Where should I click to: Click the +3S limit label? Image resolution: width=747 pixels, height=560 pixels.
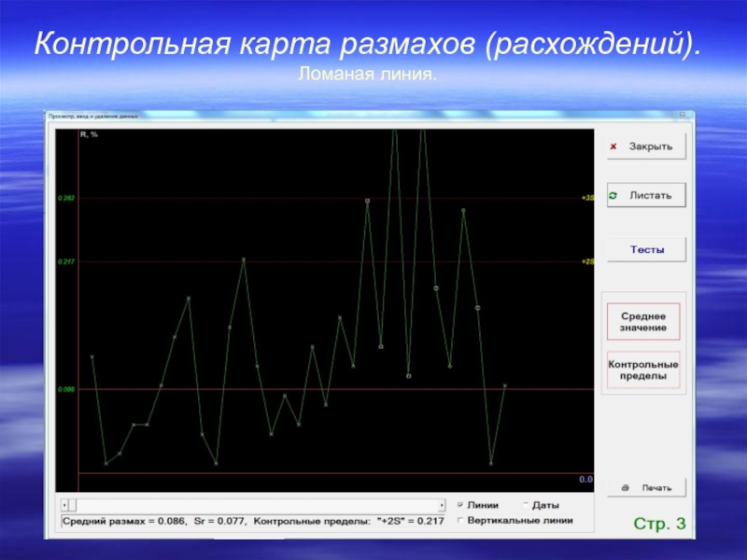tap(587, 198)
